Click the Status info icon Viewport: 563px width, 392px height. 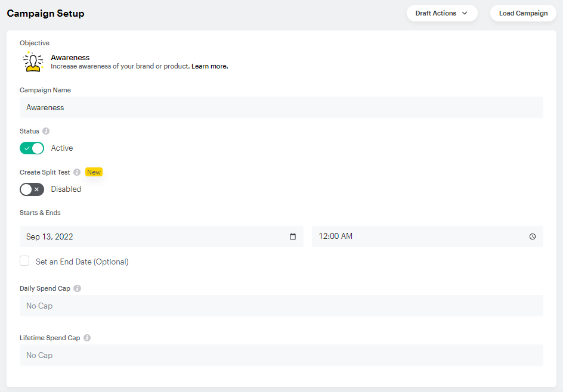[x=46, y=131]
